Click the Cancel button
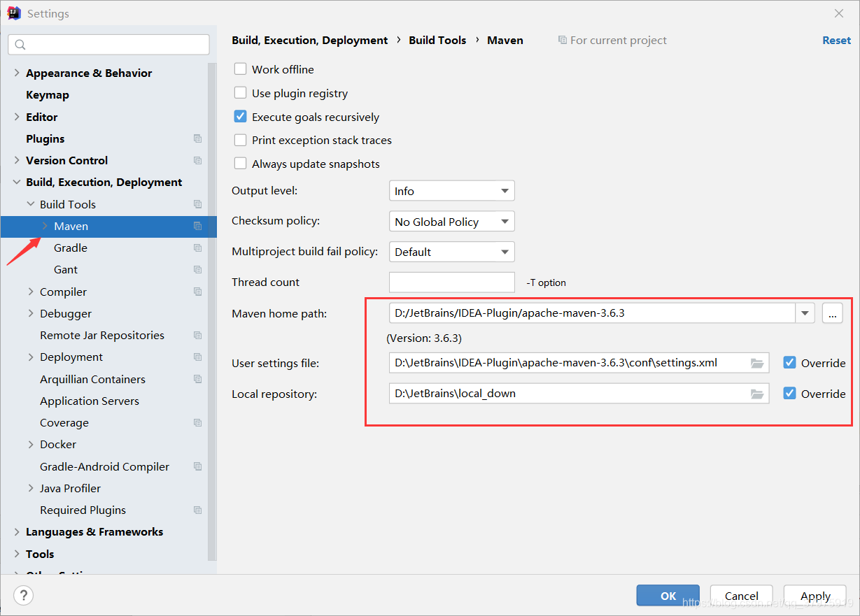Viewport: 860px width, 616px height. click(742, 596)
